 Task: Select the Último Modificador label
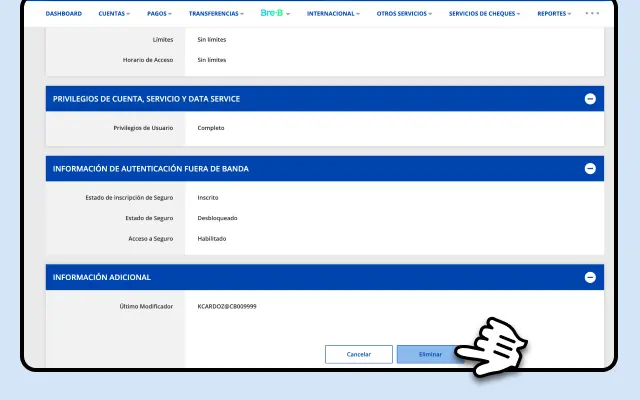pos(146,306)
